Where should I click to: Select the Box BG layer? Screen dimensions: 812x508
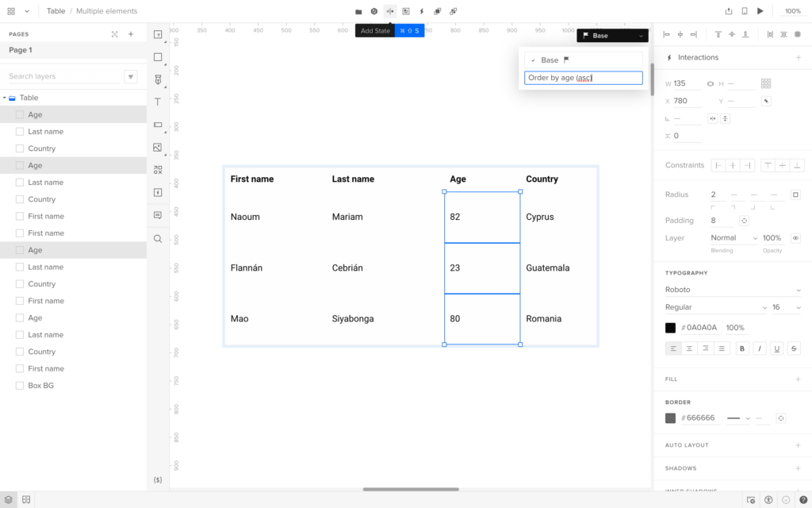(40, 386)
